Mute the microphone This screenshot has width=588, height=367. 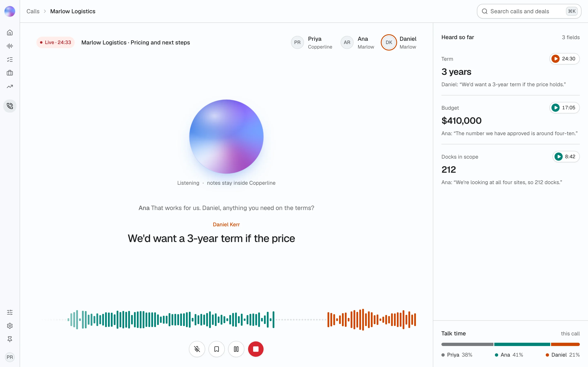(x=197, y=349)
